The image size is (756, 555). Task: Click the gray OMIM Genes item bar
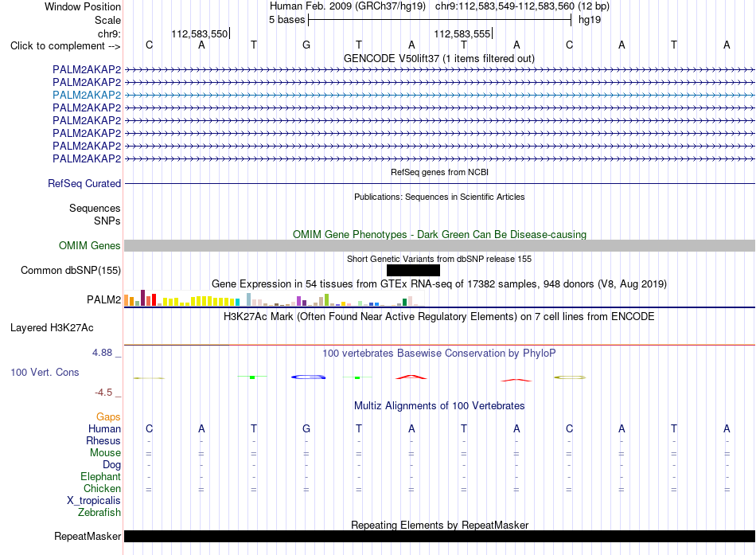pyautogui.click(x=439, y=245)
